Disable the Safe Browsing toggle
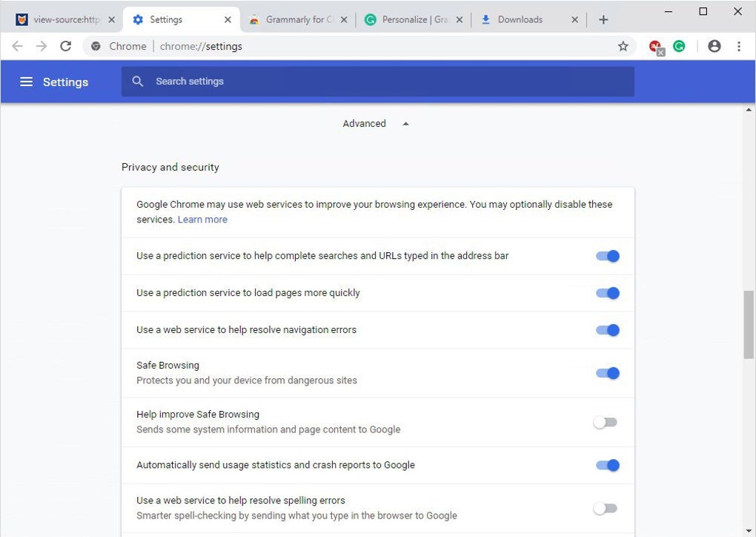The width and height of the screenshot is (756, 537). coord(607,373)
